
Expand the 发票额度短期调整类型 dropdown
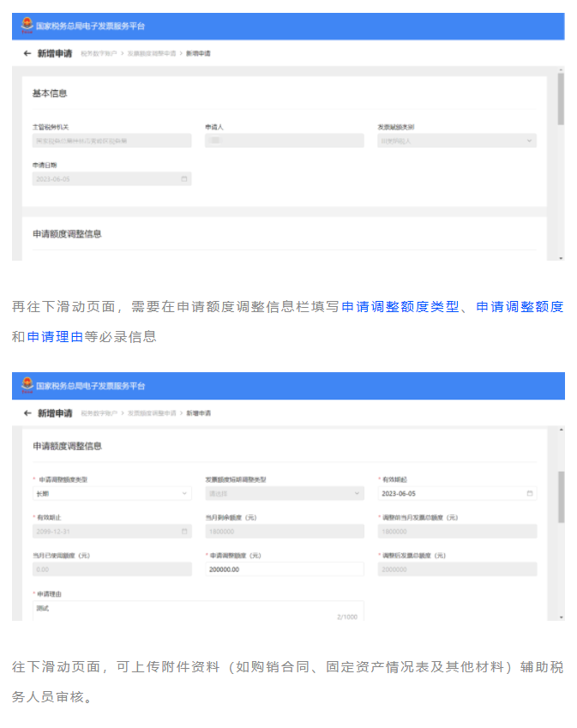(x=284, y=494)
